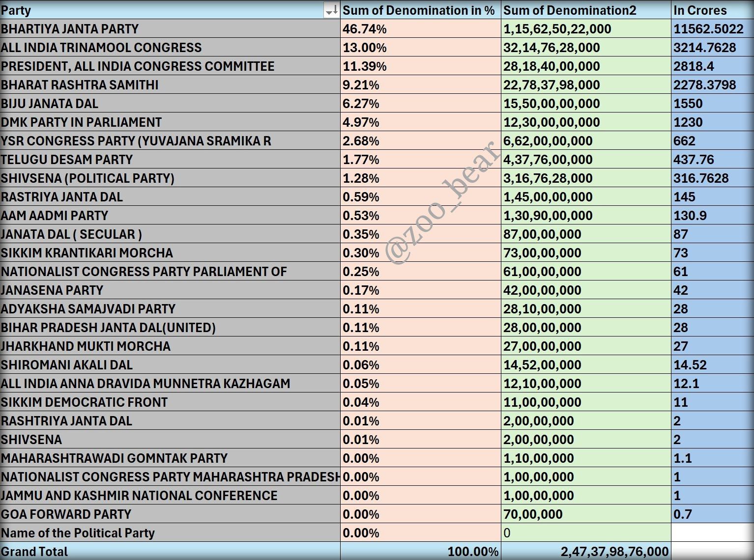Click the 13.00% percentage cell

pyautogui.click(x=421, y=48)
